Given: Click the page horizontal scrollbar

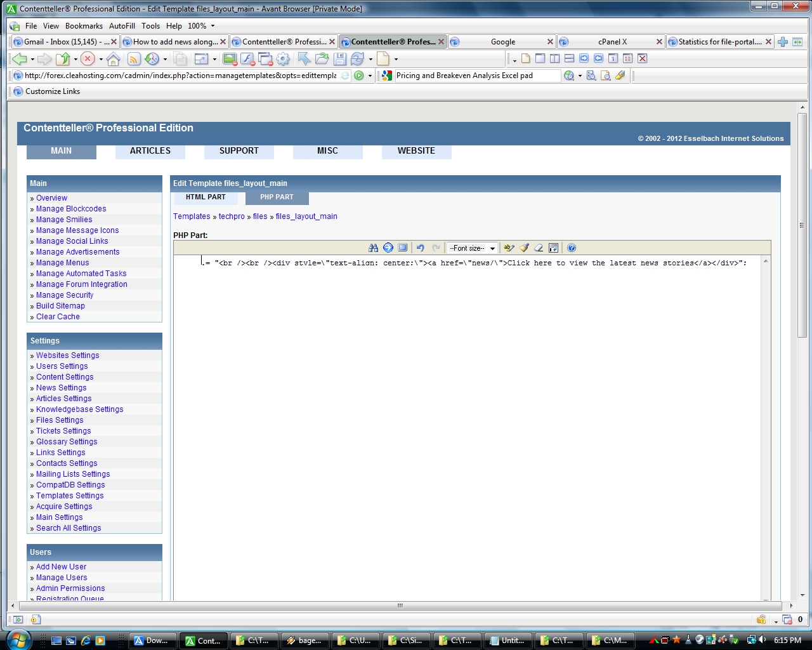Looking at the screenshot, I should (400, 606).
